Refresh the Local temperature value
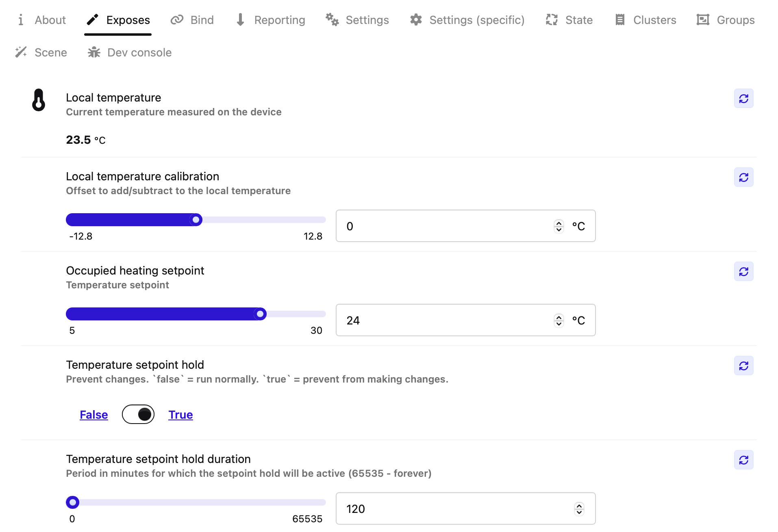 pos(743,99)
